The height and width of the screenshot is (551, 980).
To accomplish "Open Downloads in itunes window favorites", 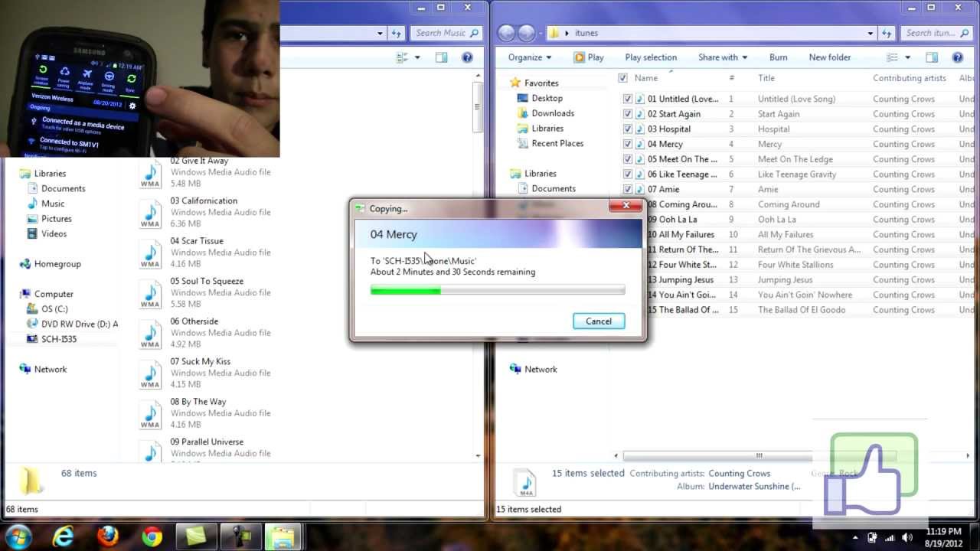I will pos(553,113).
